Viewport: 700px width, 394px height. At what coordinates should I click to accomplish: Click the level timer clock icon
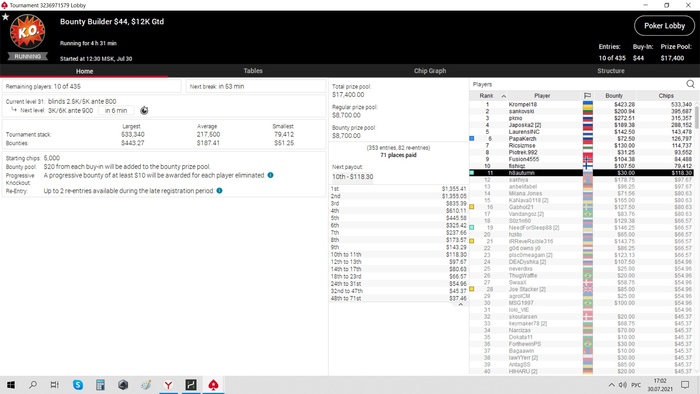click(144, 111)
